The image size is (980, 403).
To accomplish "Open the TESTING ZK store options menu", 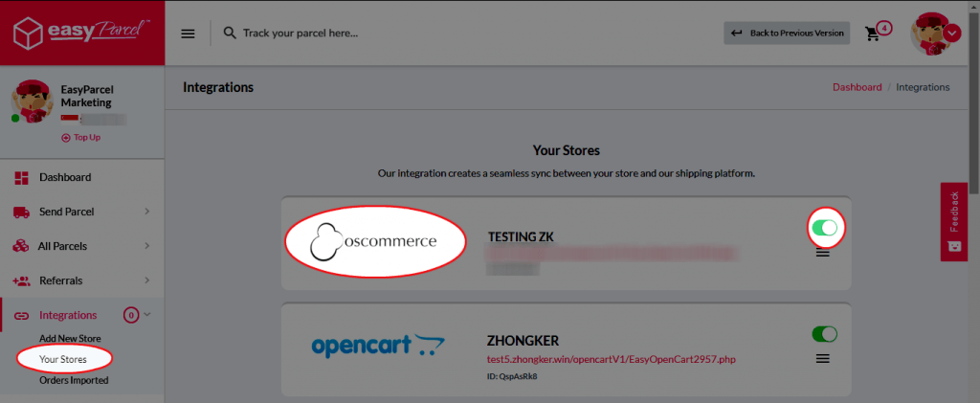I will click(x=822, y=253).
